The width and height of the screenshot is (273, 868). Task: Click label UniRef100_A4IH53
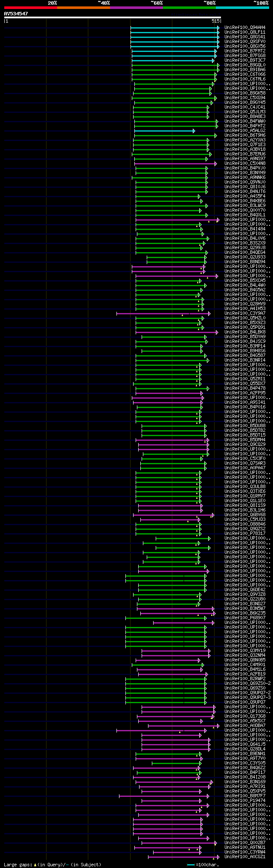245,309
